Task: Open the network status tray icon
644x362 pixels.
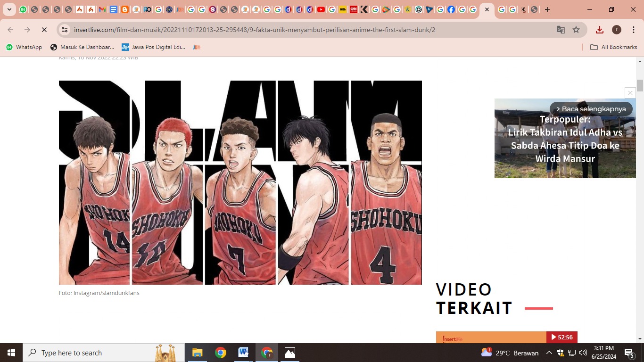Action: pos(571,353)
